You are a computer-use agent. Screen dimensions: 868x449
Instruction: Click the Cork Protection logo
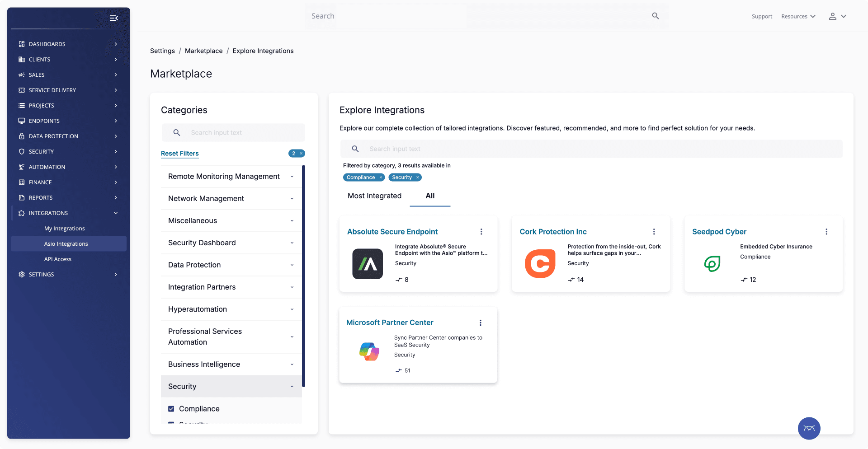pos(540,264)
